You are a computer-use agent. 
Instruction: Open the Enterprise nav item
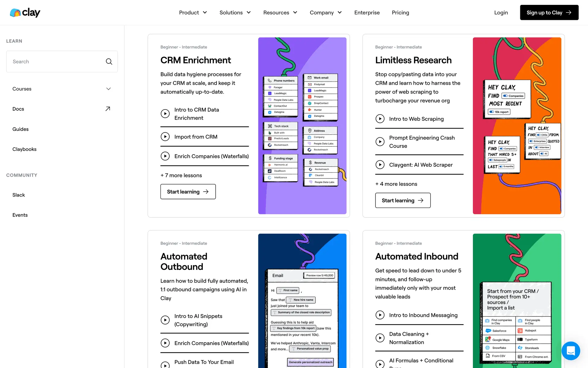coord(367,13)
